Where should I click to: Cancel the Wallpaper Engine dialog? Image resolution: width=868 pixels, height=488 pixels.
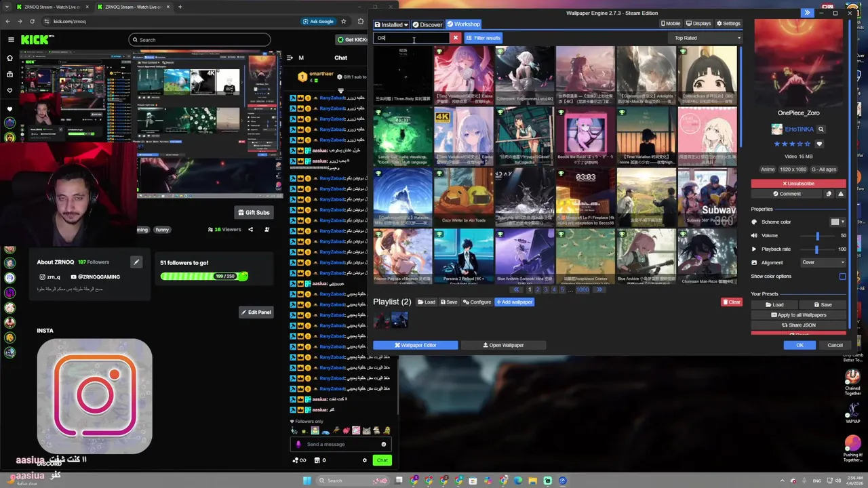835,345
